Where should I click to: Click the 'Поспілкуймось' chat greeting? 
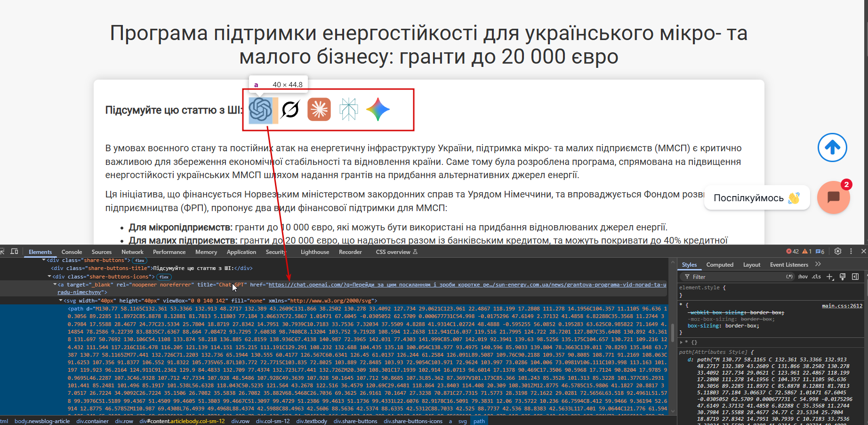pyautogui.click(x=757, y=198)
